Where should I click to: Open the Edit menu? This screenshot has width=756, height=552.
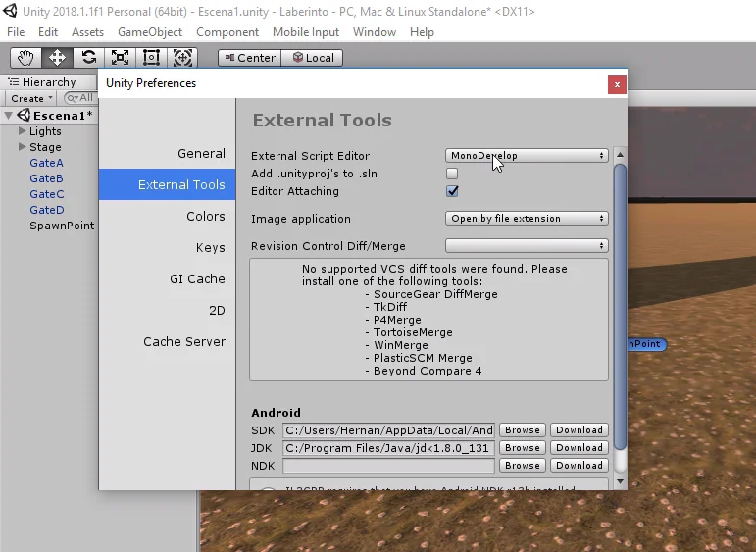click(48, 32)
